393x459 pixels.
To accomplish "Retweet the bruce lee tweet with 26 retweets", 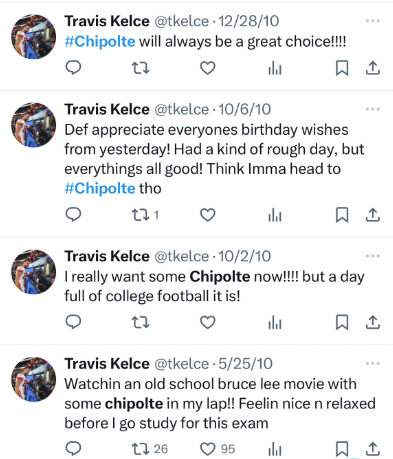I will click(x=150, y=449).
